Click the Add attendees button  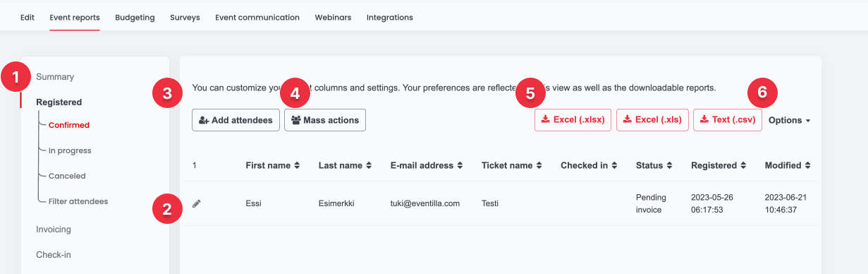[x=236, y=120]
